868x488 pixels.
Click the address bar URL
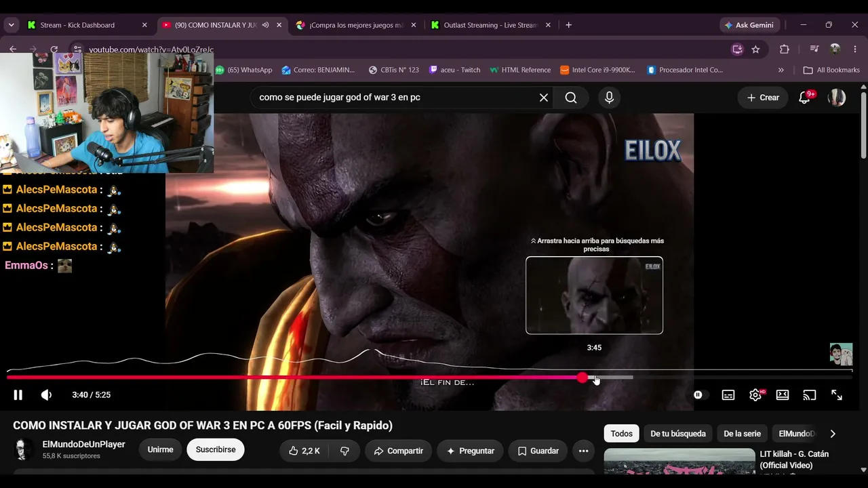click(x=151, y=49)
